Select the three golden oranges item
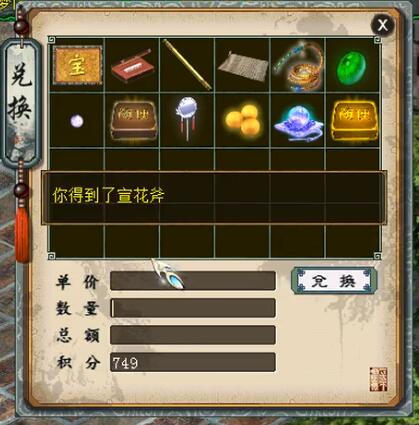The width and height of the screenshot is (419, 425). pyautogui.click(x=243, y=119)
